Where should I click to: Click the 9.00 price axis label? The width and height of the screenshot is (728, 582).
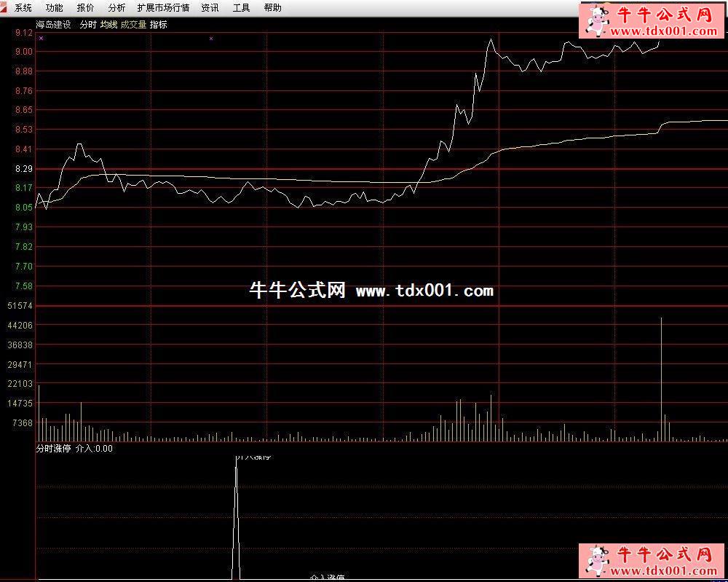tap(24, 52)
